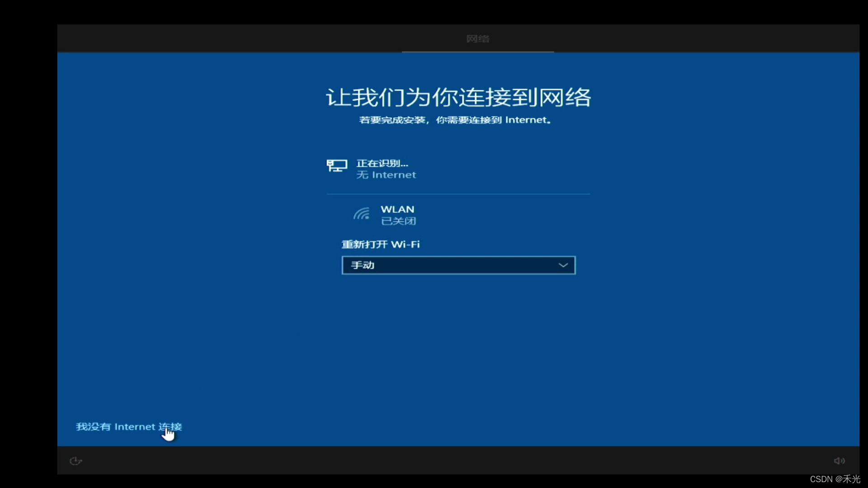Open the ease of access icon
The height and width of the screenshot is (488, 868).
pyautogui.click(x=75, y=460)
